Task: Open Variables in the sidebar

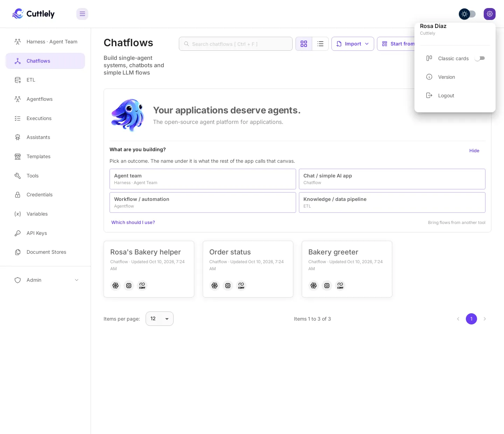Action: pyautogui.click(x=45, y=214)
